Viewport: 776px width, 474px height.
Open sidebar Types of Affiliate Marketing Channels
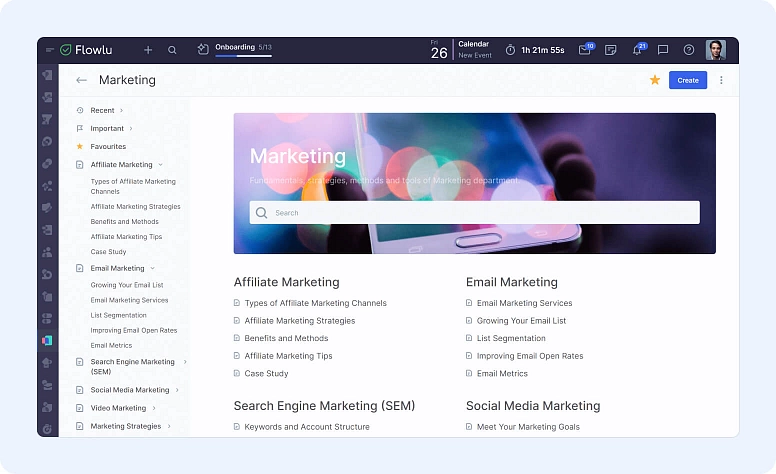(x=133, y=187)
